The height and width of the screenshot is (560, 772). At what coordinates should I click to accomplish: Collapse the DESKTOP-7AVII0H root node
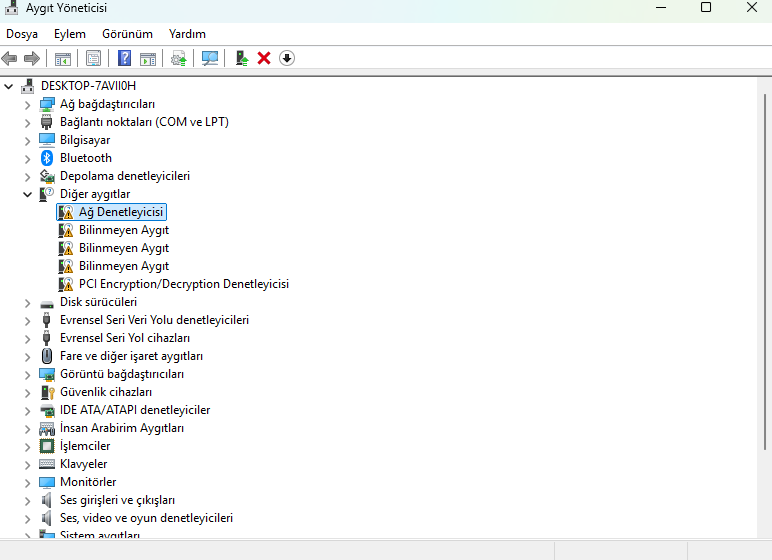pos(8,87)
